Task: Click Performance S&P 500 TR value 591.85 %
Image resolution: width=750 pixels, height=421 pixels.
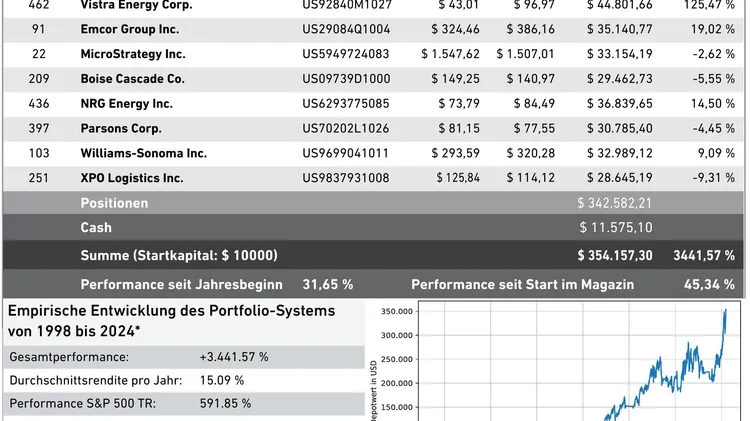Action: [225, 404]
